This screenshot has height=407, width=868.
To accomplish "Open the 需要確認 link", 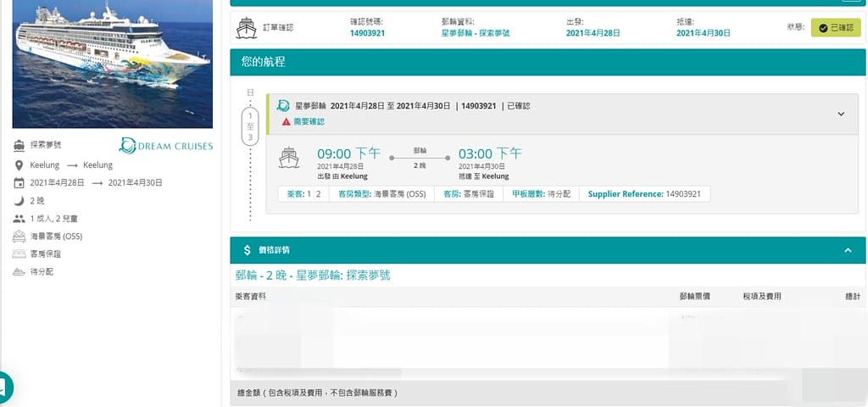I will click(x=309, y=122).
